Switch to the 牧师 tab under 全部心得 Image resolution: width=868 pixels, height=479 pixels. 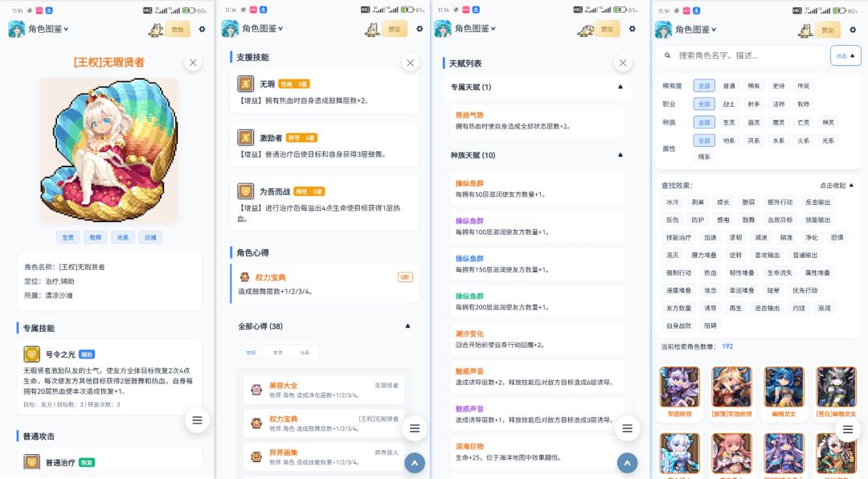click(251, 353)
